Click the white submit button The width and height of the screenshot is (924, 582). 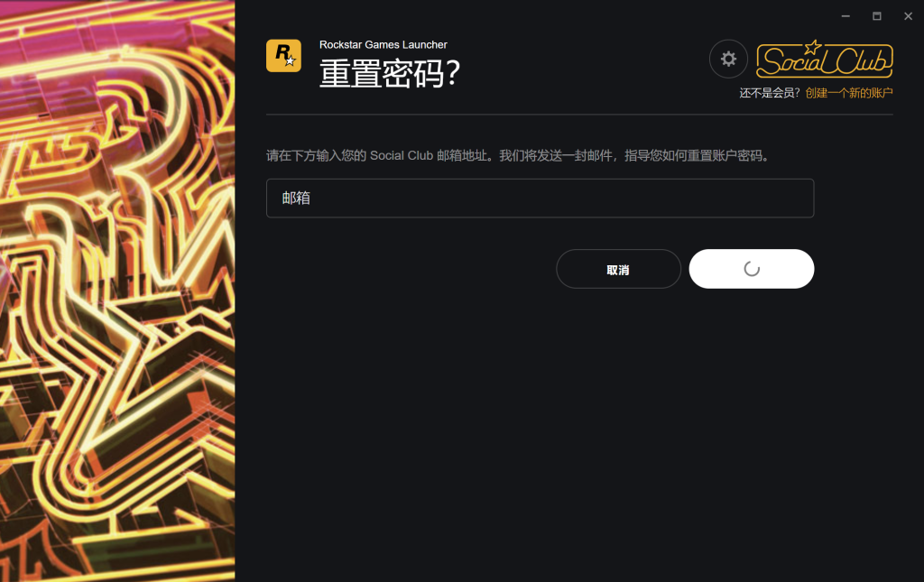coord(752,269)
